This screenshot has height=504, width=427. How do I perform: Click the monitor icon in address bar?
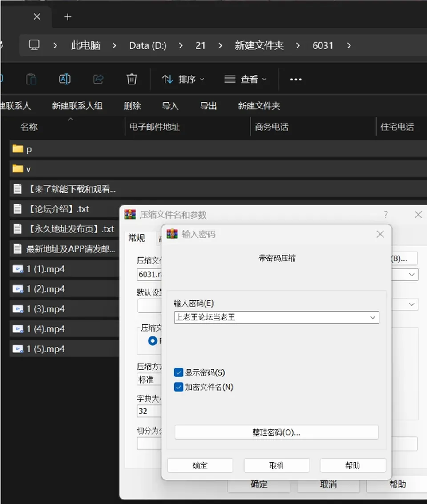[34, 45]
